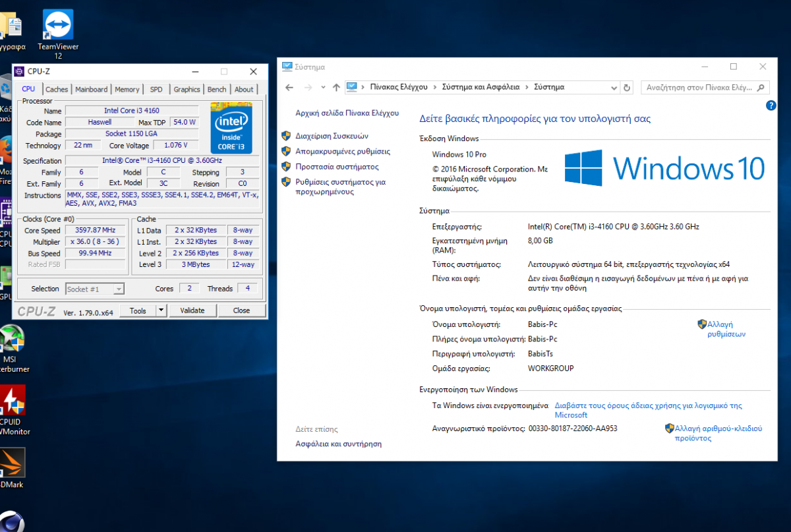Go forward in the System window

point(308,87)
